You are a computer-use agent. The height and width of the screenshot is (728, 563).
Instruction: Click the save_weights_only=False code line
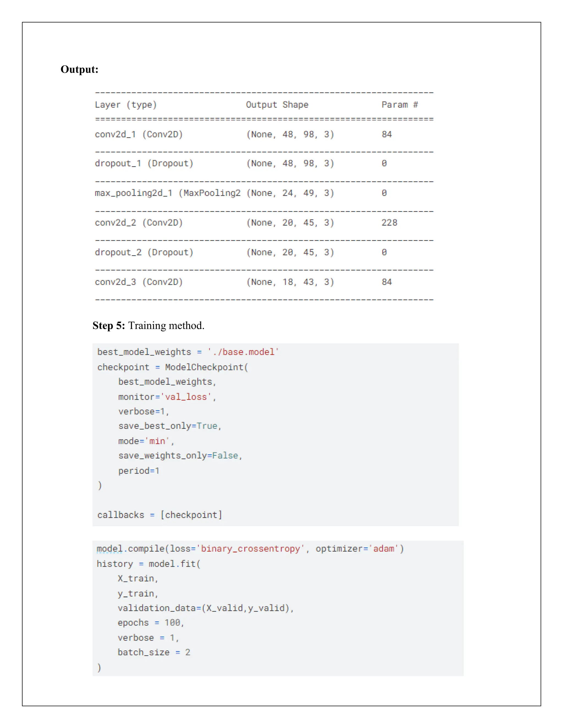coord(180,456)
